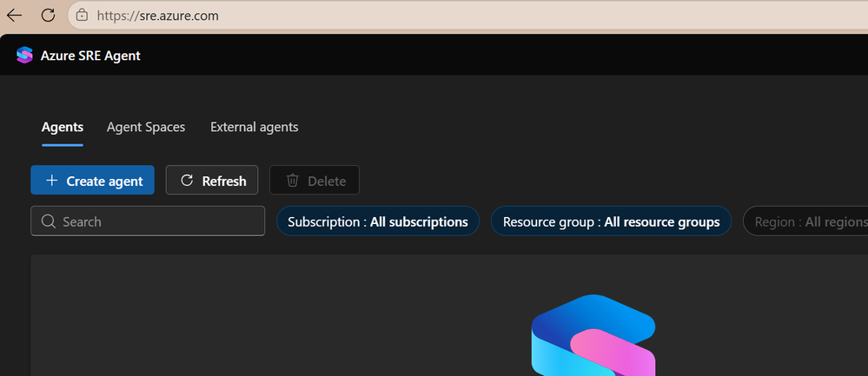View site info via the lock icon
This screenshot has height=376, width=868.
(82, 15)
